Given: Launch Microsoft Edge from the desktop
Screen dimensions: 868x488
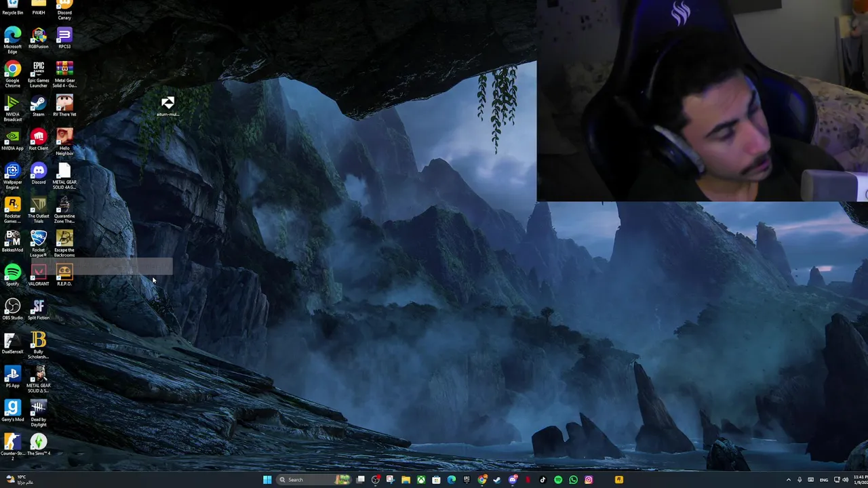Looking at the screenshot, I should (x=12, y=40).
